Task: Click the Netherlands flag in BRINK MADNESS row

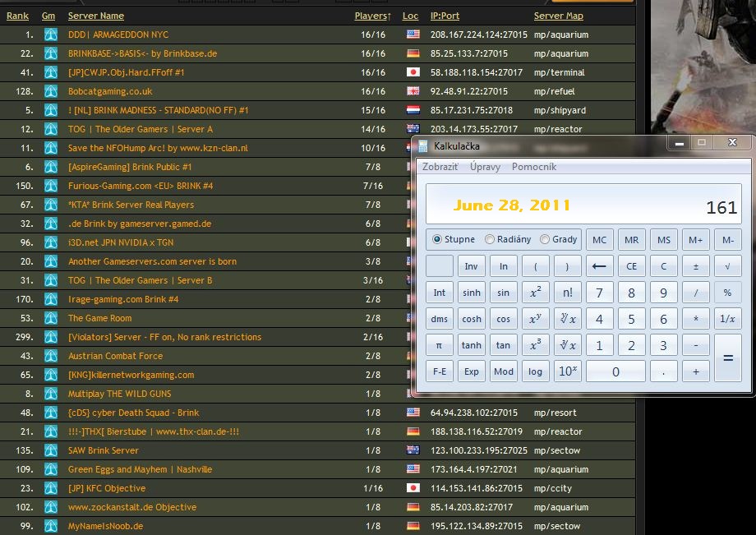Action: tap(413, 110)
